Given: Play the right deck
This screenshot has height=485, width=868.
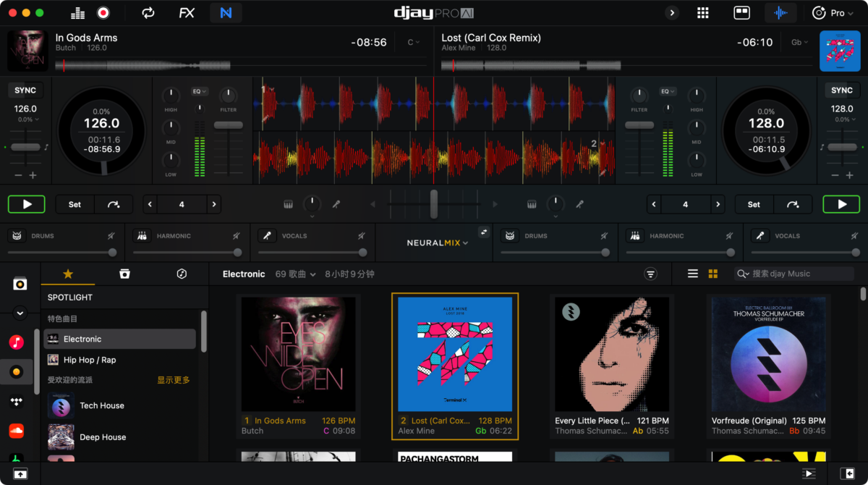Looking at the screenshot, I should coord(841,204).
